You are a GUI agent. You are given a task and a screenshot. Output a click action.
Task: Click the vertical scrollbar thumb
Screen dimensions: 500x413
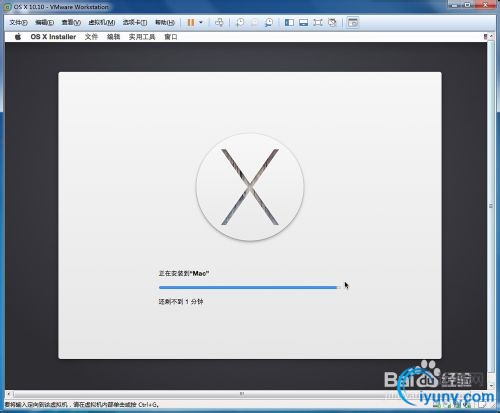(491, 206)
